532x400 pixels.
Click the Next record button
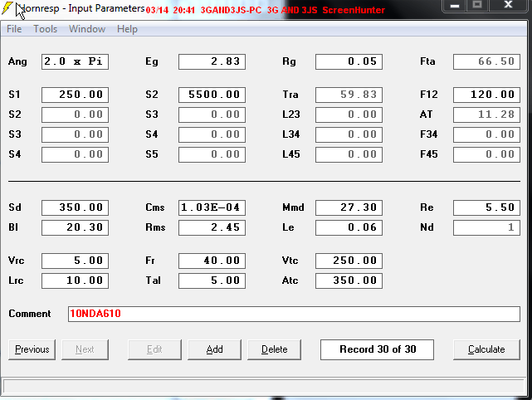click(x=85, y=349)
